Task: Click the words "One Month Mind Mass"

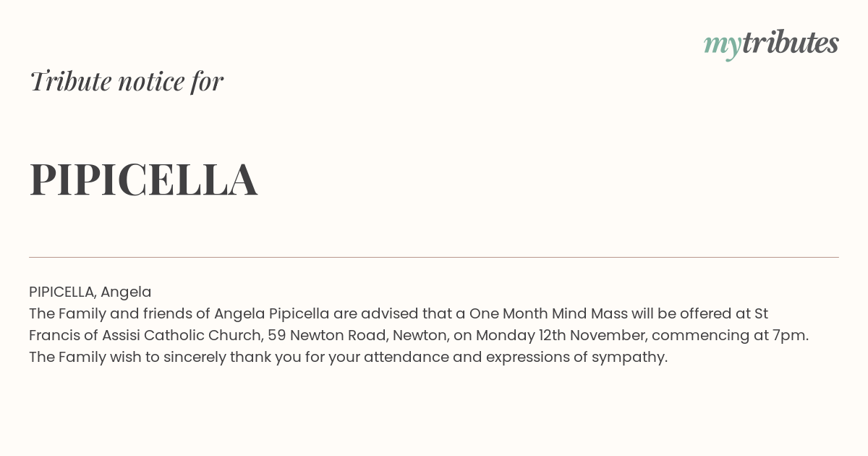Action: [548, 313]
